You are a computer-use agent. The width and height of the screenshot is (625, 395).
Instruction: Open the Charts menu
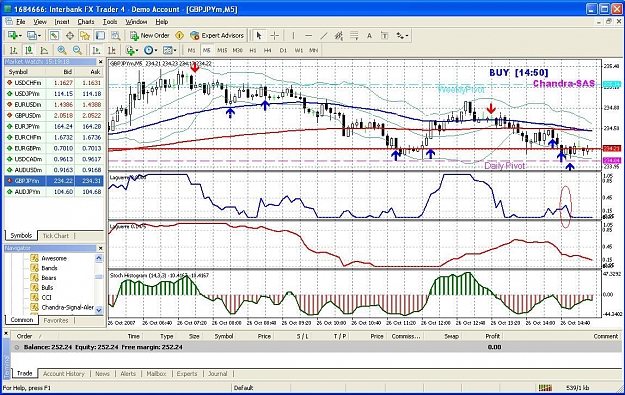(86, 22)
